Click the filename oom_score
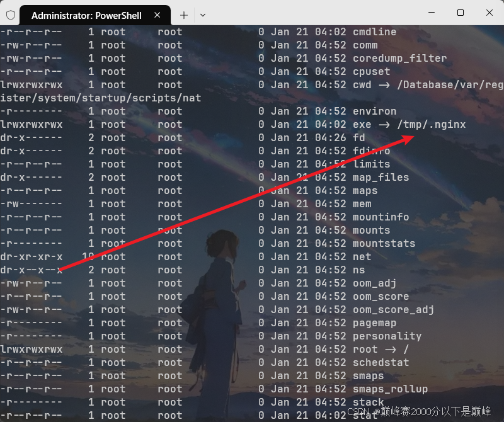The image size is (504, 422). pos(381,296)
